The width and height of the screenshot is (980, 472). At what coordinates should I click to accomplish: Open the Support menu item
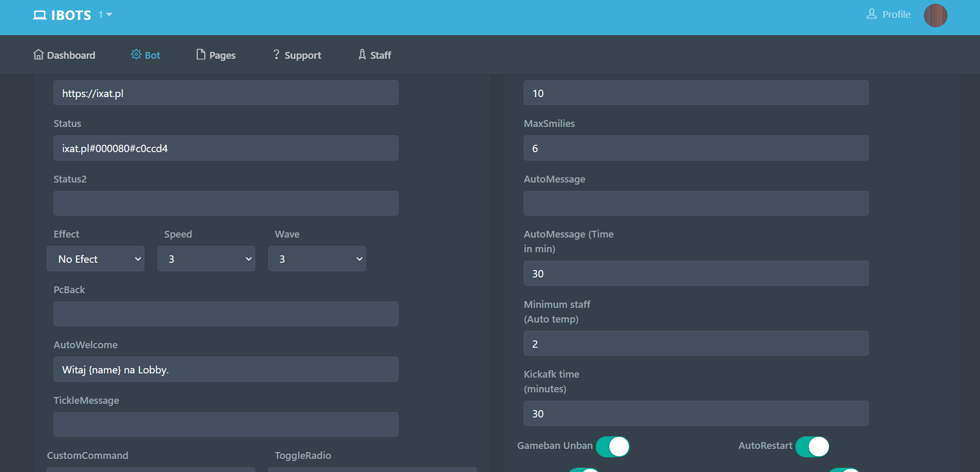[x=302, y=55]
